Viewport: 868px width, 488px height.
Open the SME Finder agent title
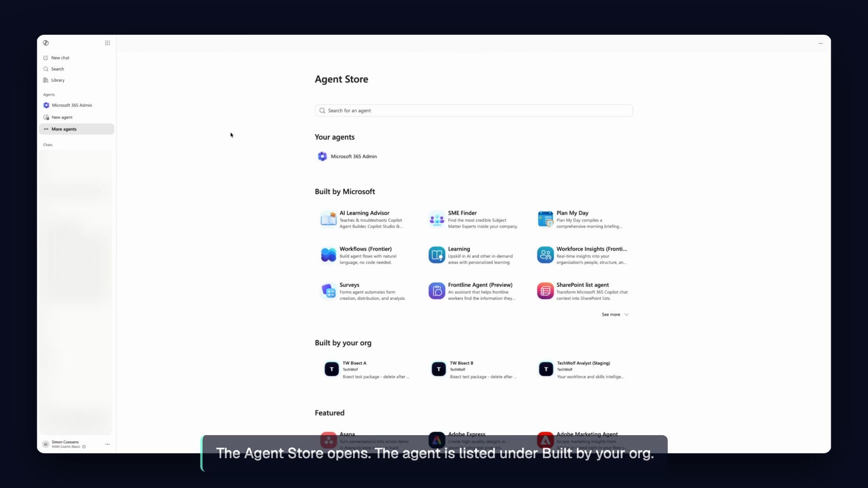[462, 213]
